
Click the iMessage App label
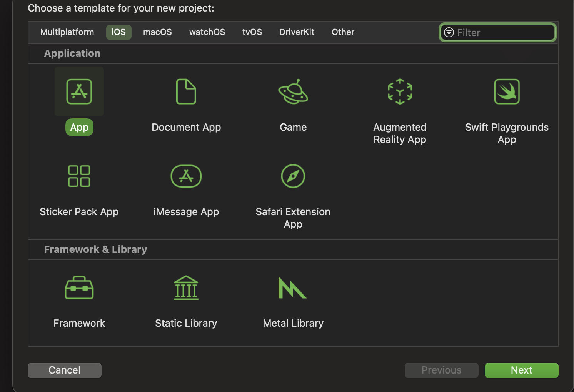click(x=186, y=212)
